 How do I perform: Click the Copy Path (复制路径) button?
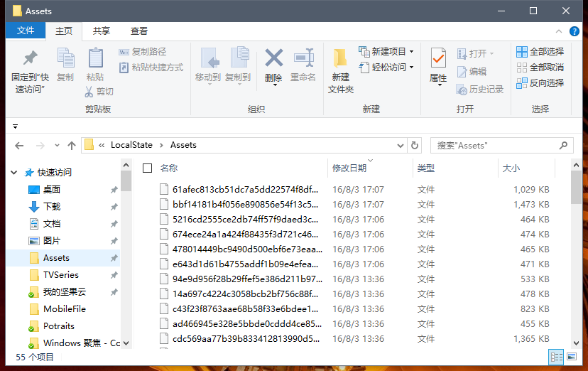tap(143, 52)
